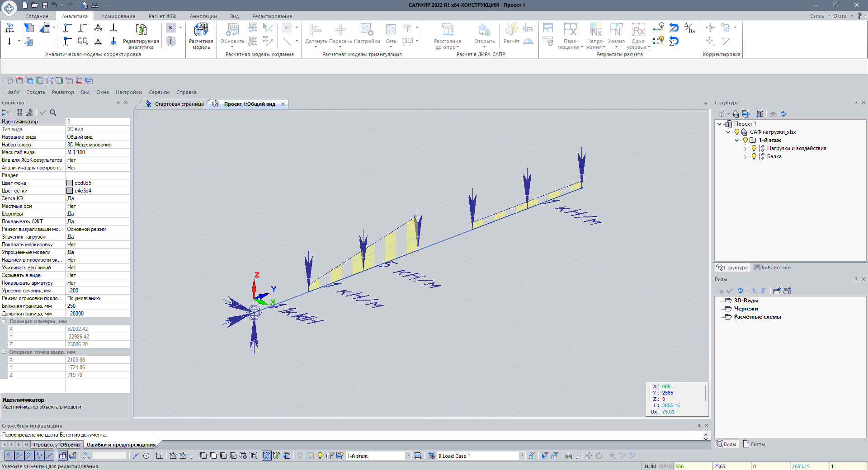Toggle visibility bulb for Балка
Screen dimensions: 868x470
(x=754, y=156)
